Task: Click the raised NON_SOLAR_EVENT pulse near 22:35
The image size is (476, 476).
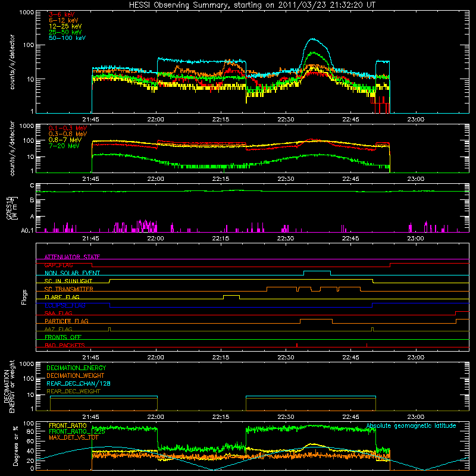Action: pyautogui.click(x=317, y=271)
